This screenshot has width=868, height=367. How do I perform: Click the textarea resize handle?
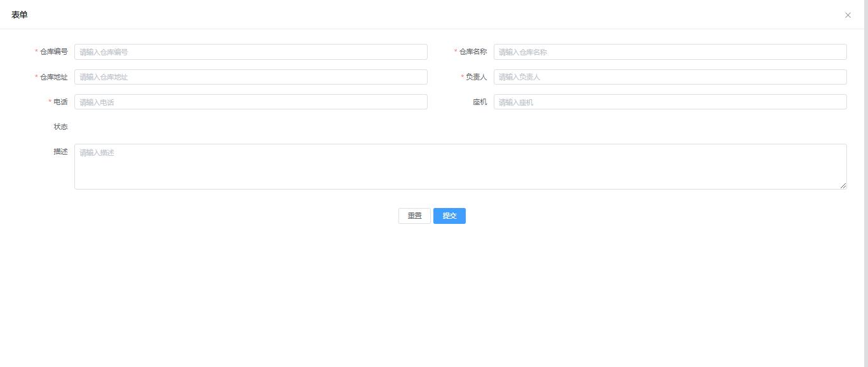(843, 186)
